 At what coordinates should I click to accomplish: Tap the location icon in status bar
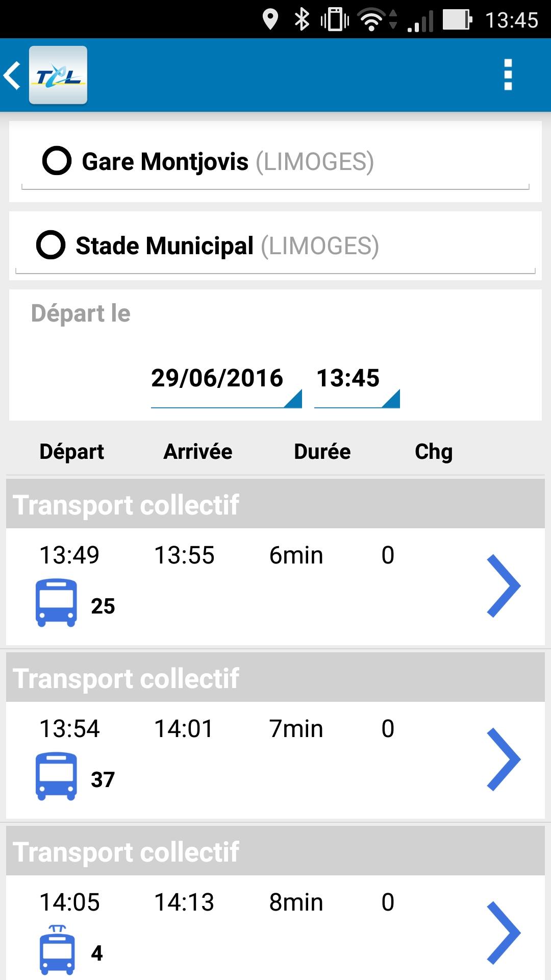coord(270,19)
